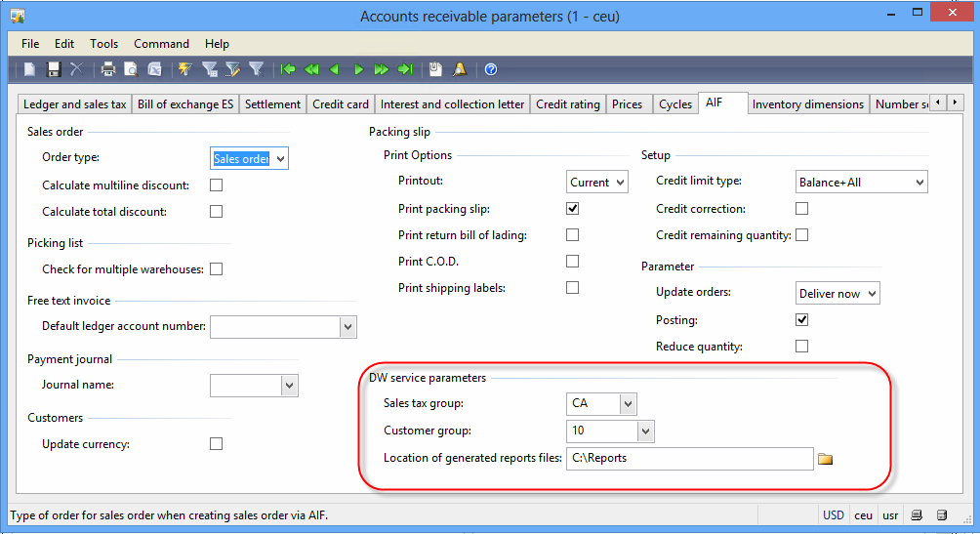Image resolution: width=980 pixels, height=534 pixels.
Task: Toggle the Posting checkbox
Action: [x=802, y=319]
